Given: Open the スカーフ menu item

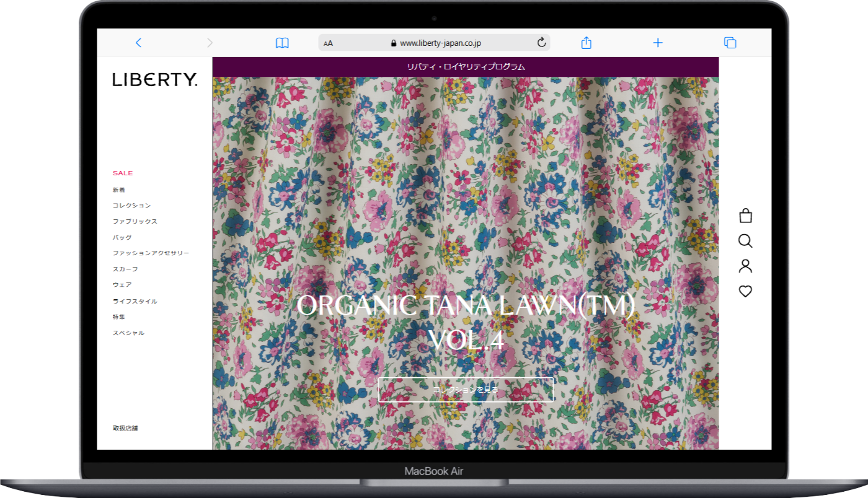Looking at the screenshot, I should (x=125, y=269).
